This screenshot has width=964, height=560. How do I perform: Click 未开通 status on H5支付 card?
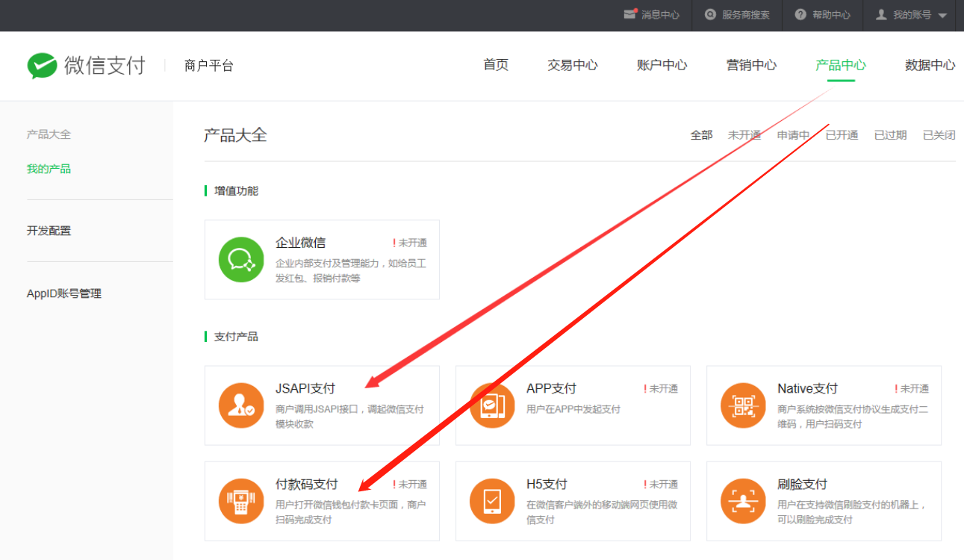click(x=661, y=484)
